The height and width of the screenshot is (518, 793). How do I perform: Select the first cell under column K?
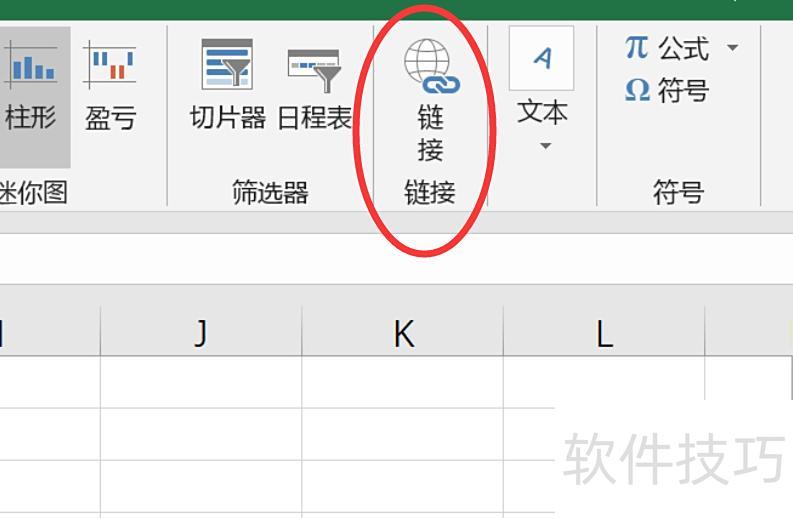pos(403,382)
